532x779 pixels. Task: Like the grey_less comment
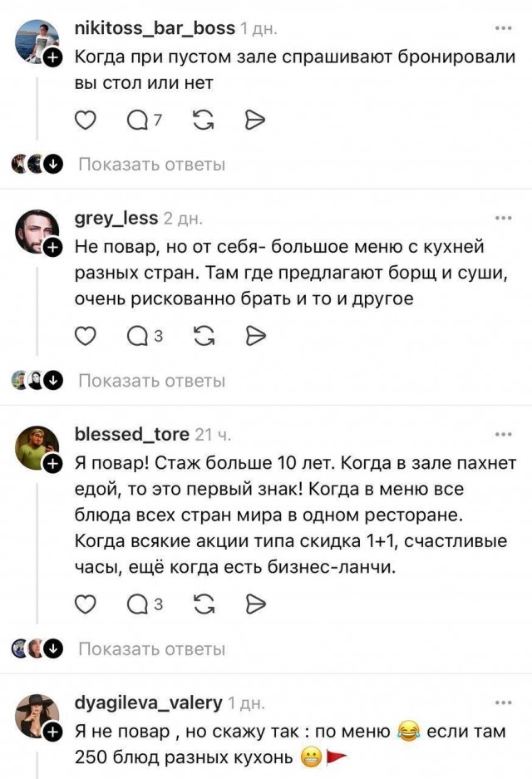click(85, 337)
